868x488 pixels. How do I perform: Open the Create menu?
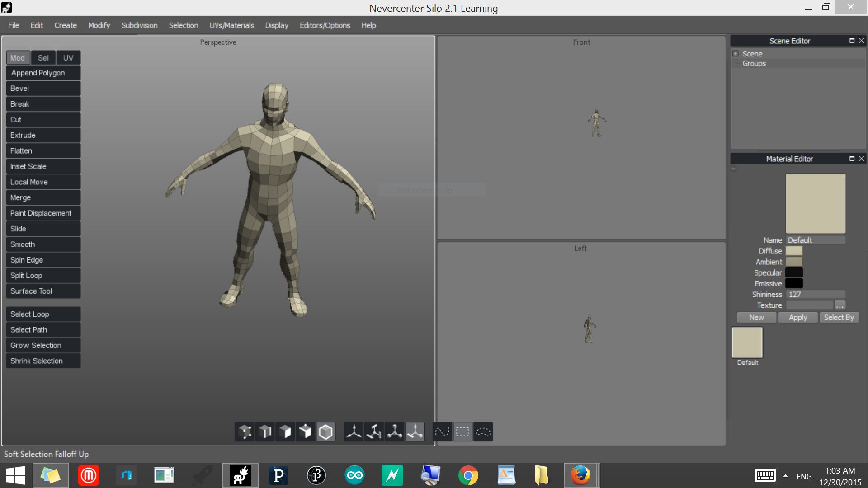tap(66, 25)
